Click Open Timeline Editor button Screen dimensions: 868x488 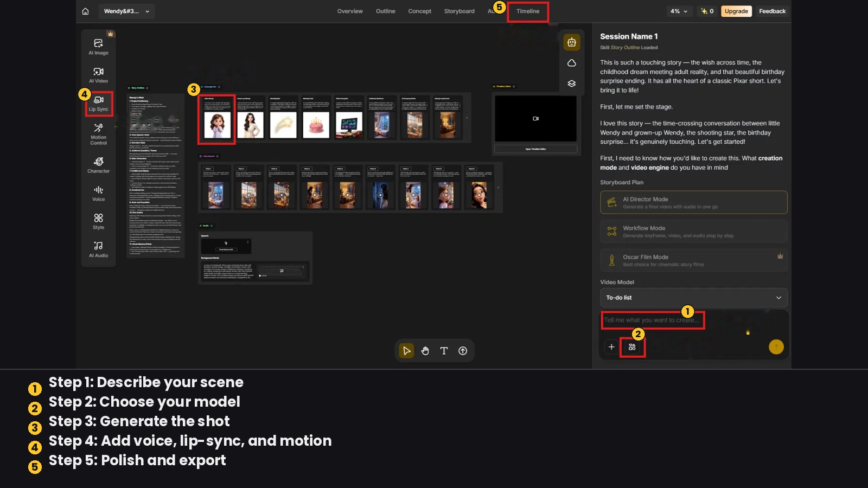coord(535,149)
